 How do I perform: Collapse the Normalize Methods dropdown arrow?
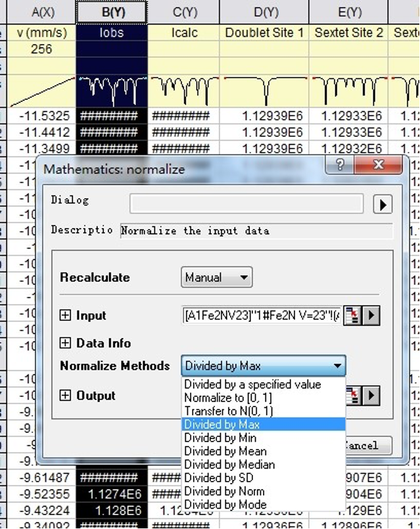[x=337, y=366]
